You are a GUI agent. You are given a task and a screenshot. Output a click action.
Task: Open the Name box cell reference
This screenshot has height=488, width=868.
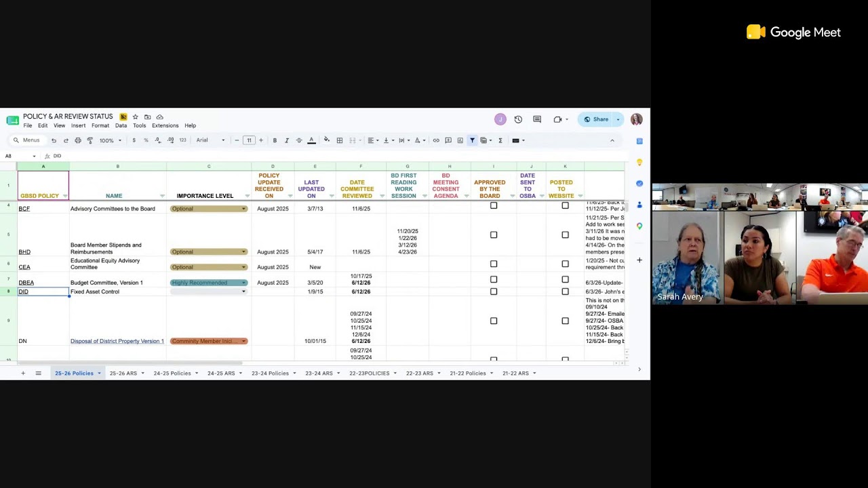(20, 156)
